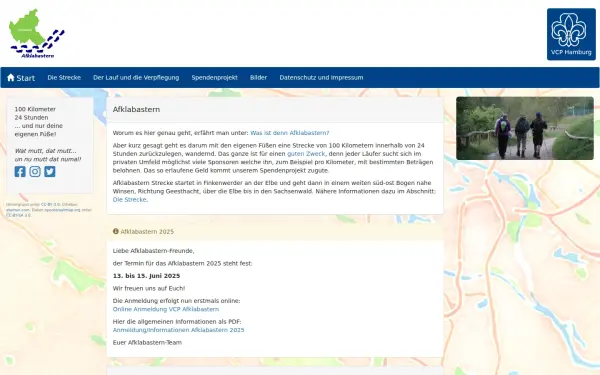Click the stamen.com attribution link
This screenshot has height=375, width=600.
pyautogui.click(x=18, y=210)
